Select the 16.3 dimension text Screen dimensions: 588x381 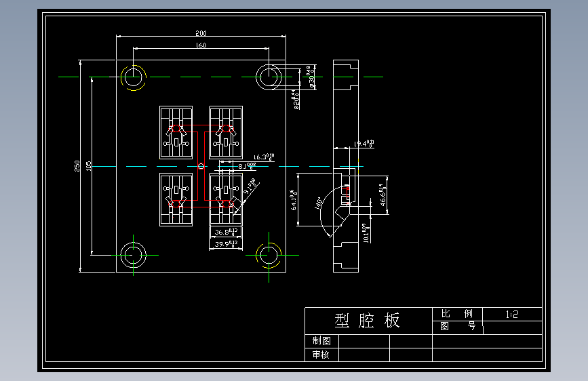(264, 157)
